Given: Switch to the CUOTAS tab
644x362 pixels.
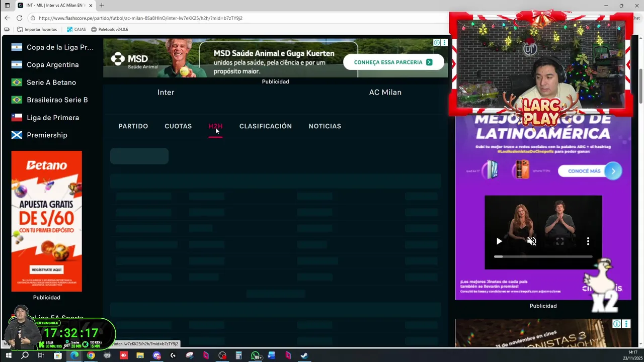Looking at the screenshot, I should tap(178, 126).
